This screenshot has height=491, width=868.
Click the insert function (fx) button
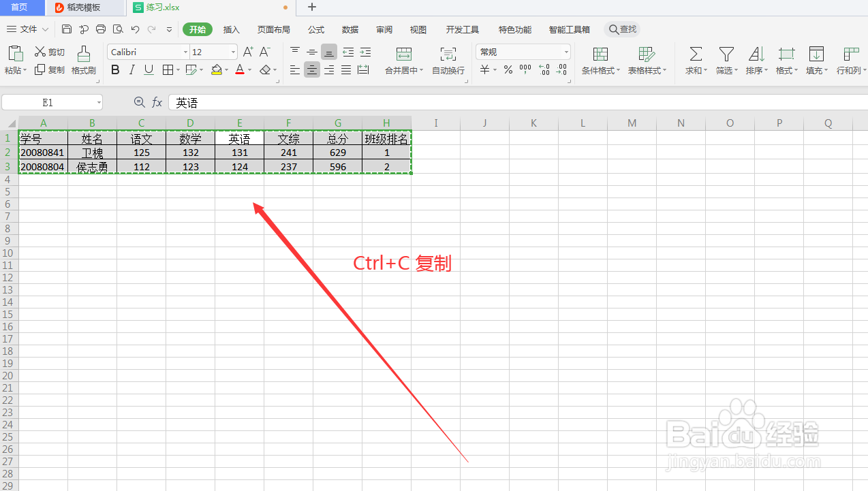(x=157, y=102)
